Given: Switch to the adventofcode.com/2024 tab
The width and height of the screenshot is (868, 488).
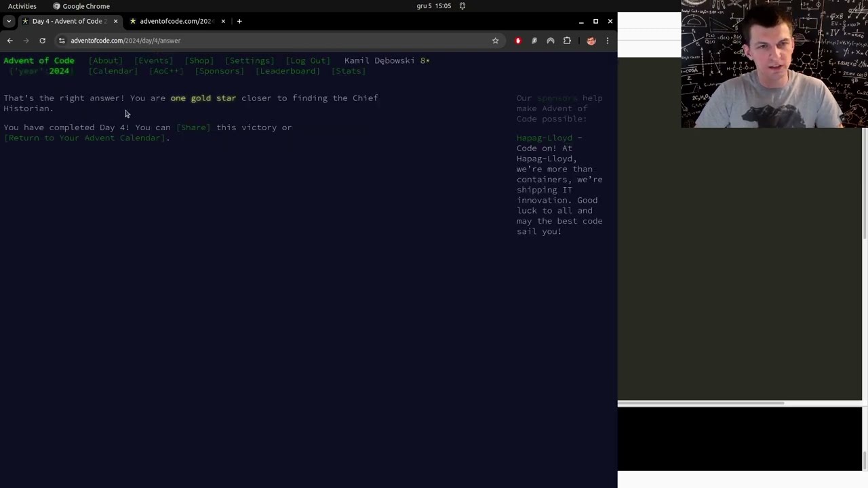Looking at the screenshot, I should 177,21.
